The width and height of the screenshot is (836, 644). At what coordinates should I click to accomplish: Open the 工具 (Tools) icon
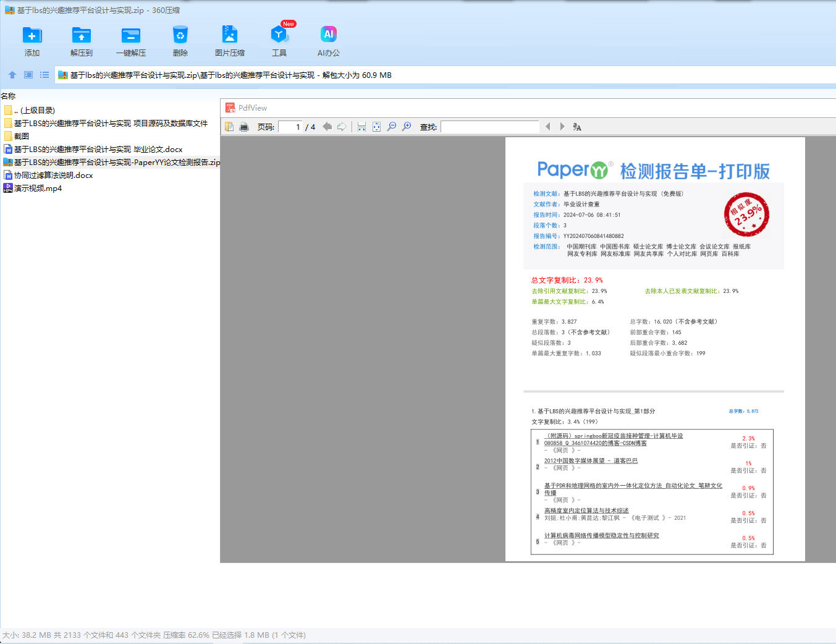pyautogui.click(x=279, y=35)
